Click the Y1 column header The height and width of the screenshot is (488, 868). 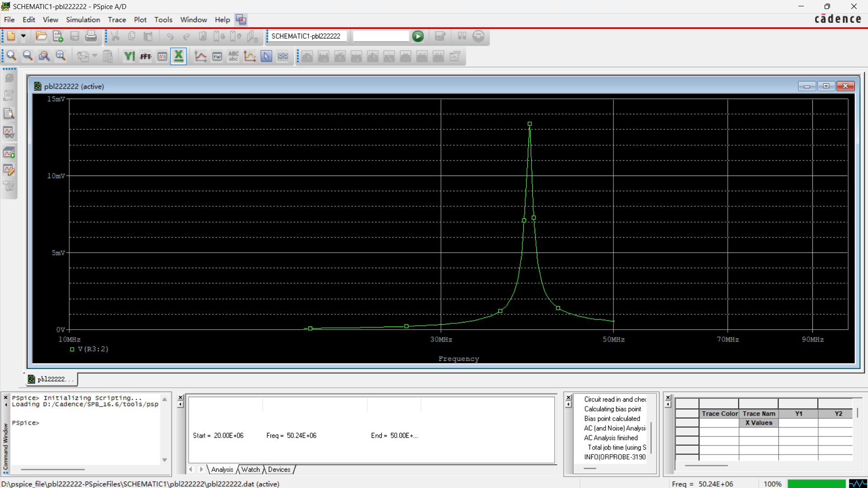pyautogui.click(x=798, y=413)
